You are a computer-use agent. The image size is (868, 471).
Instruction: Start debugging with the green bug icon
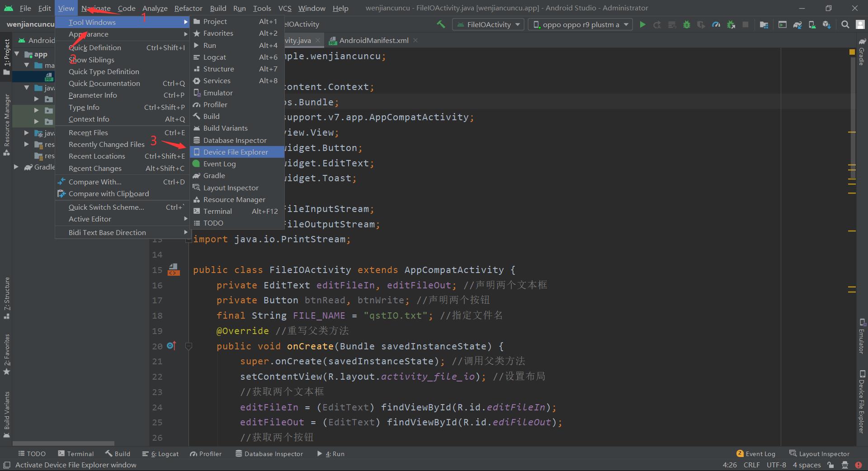click(x=687, y=24)
